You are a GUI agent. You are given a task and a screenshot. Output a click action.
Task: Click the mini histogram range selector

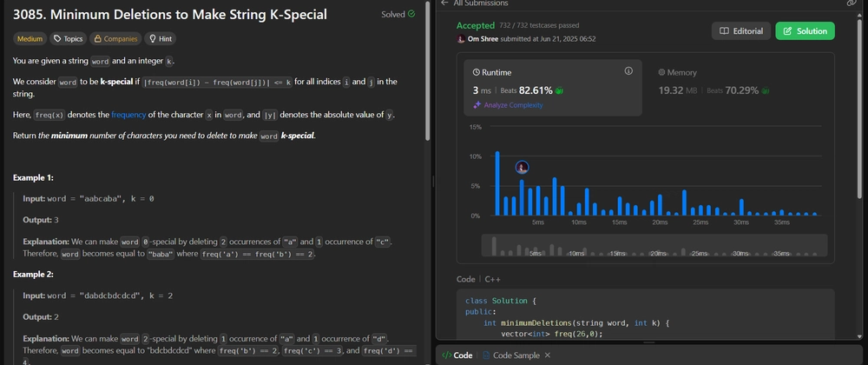[x=654, y=245]
